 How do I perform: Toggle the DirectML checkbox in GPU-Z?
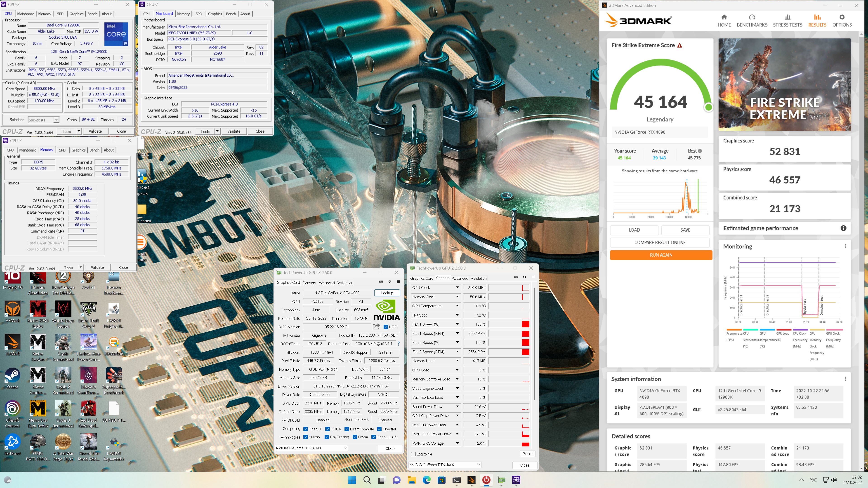(379, 429)
